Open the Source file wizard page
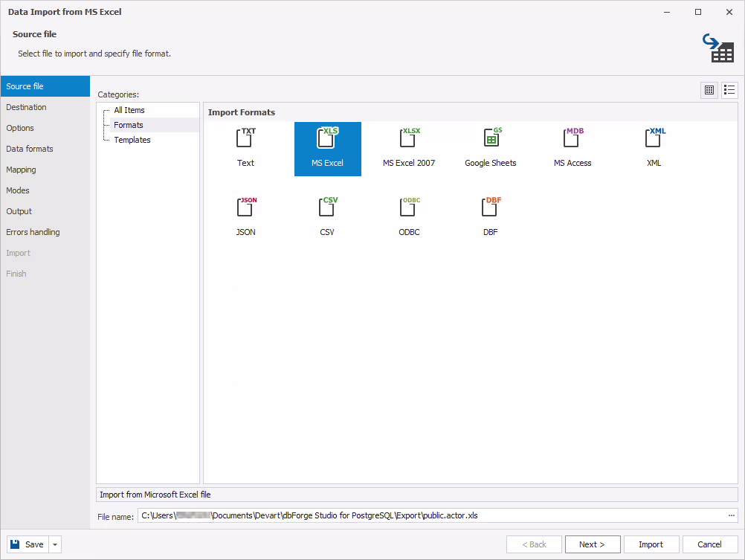745x560 pixels. (45, 86)
